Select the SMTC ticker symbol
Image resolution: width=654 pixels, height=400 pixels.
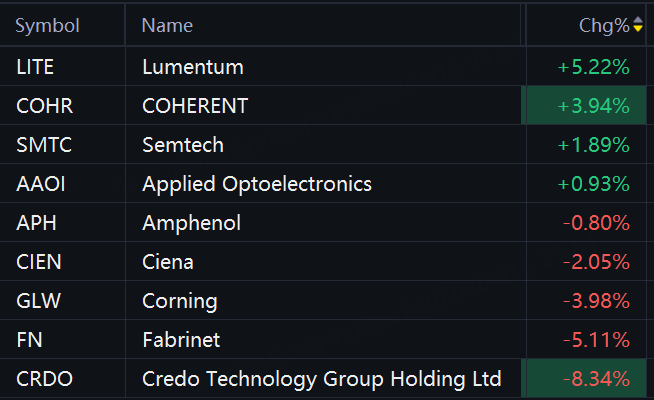point(44,145)
